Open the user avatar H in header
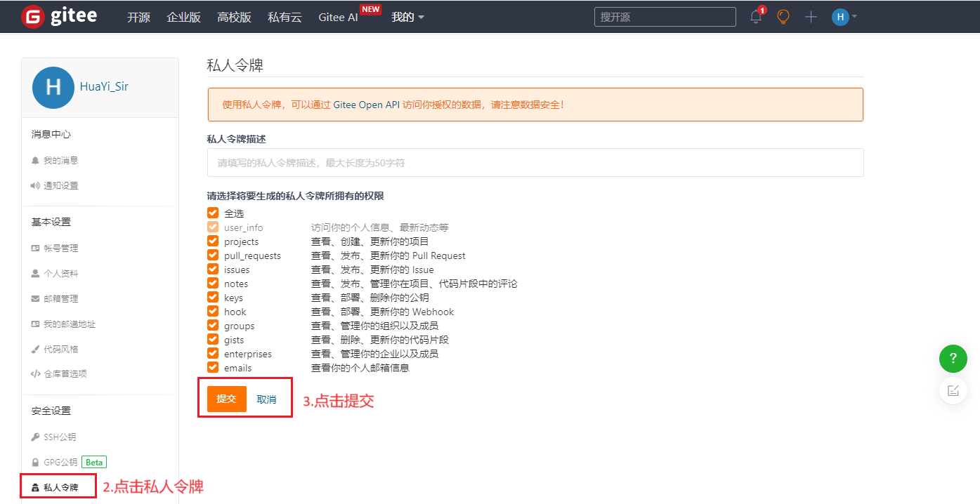The image size is (980, 504). point(840,17)
